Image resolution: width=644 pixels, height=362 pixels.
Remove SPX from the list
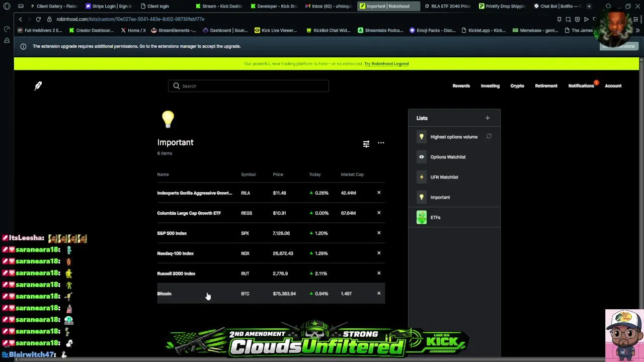(x=379, y=233)
